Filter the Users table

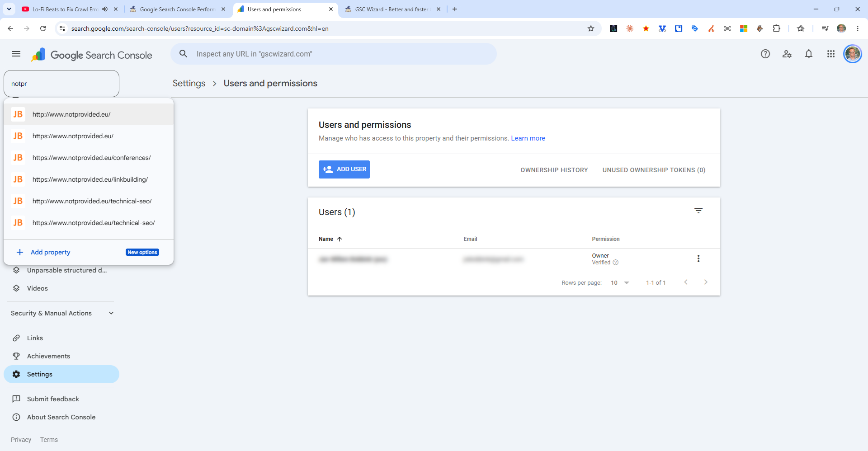click(698, 211)
